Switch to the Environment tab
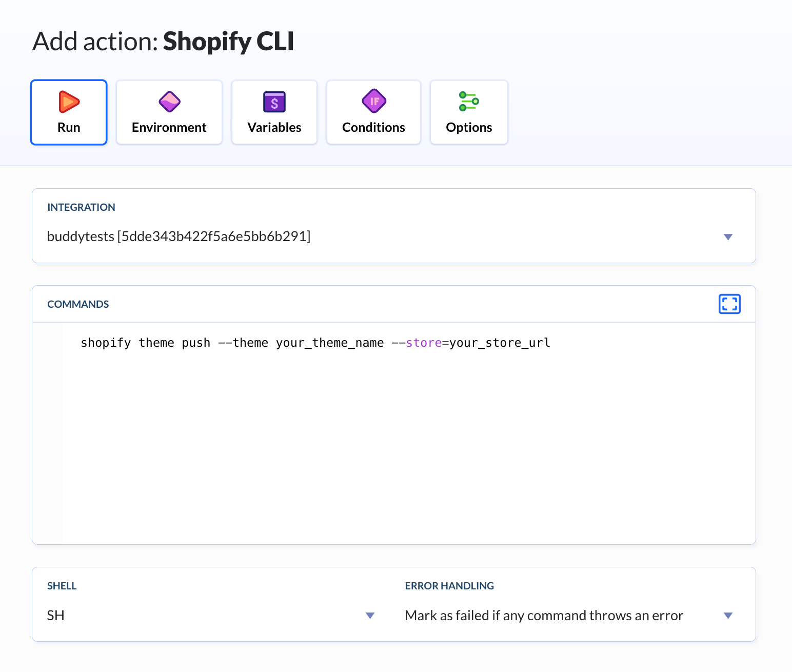 click(169, 112)
